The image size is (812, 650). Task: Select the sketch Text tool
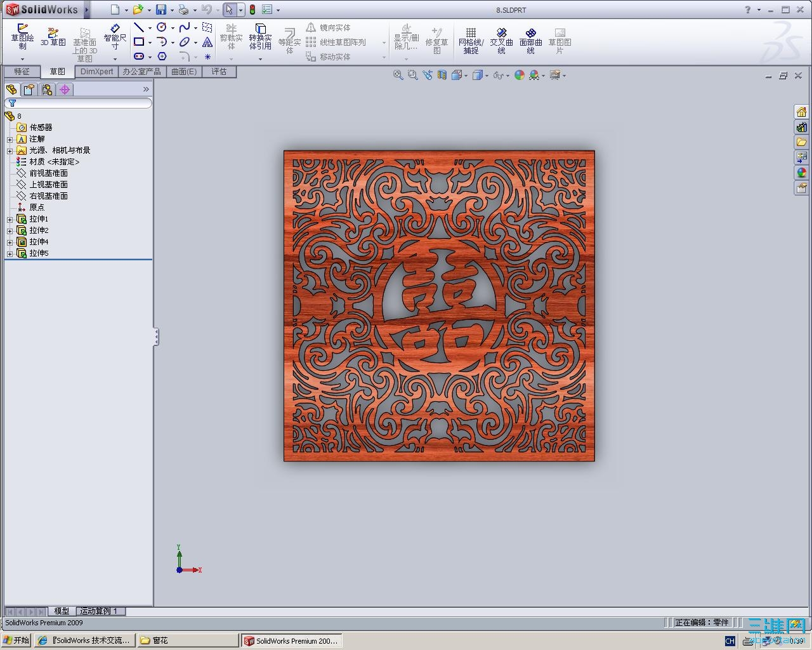pos(207,42)
